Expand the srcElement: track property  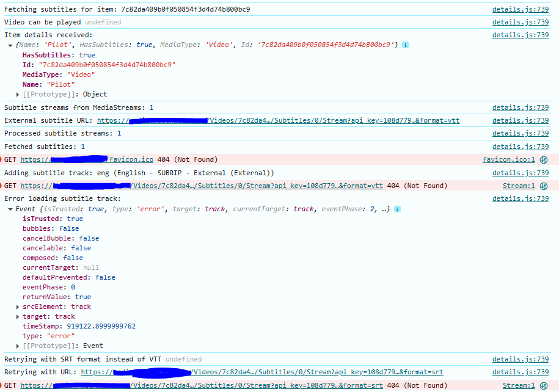coord(18,307)
